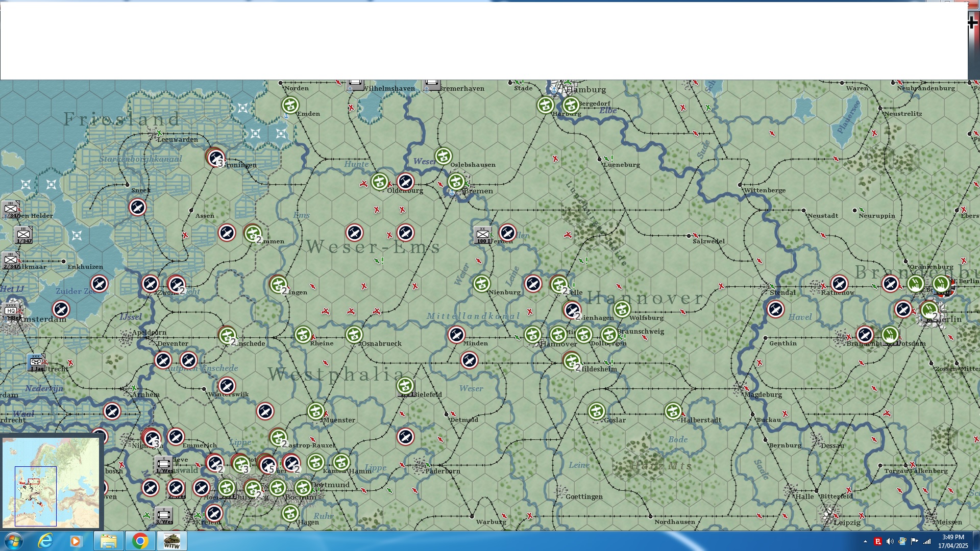Click the black air unit stack at Groningen
Viewport: 980px width, 551px height.
click(216, 157)
